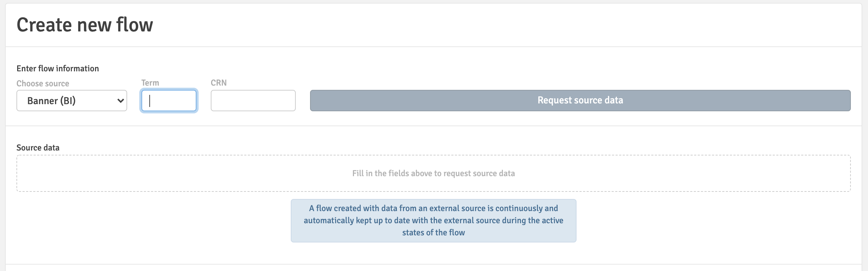Click the Create new flow heading
Viewport: 868px width, 271px height.
[x=85, y=25]
